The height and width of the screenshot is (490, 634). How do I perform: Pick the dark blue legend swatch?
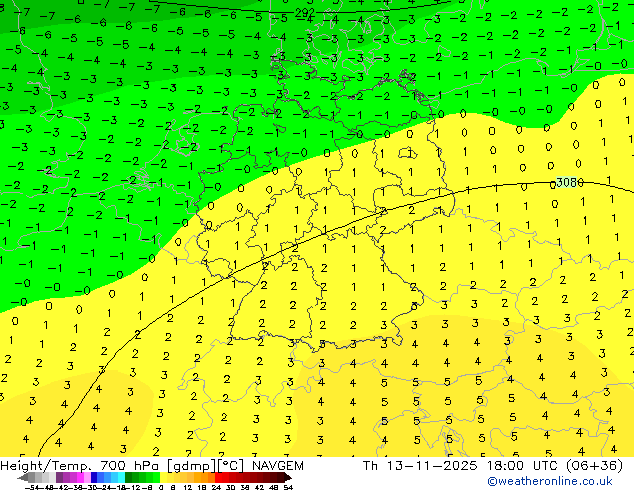click(x=94, y=477)
